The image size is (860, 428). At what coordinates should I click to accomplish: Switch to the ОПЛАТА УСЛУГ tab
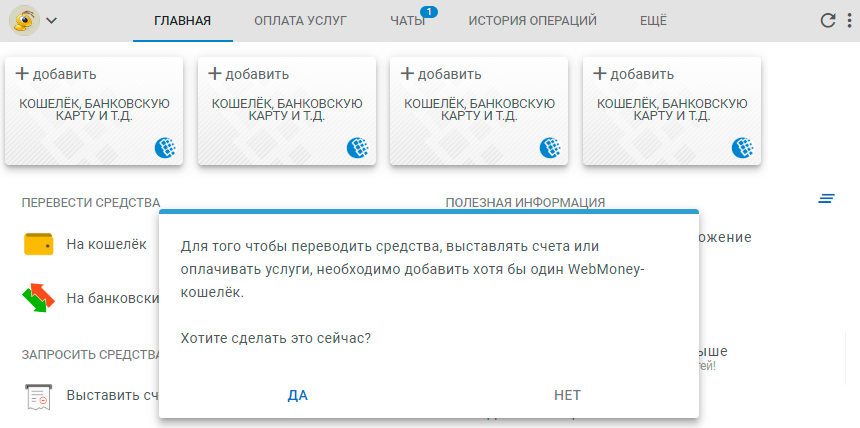(300, 20)
